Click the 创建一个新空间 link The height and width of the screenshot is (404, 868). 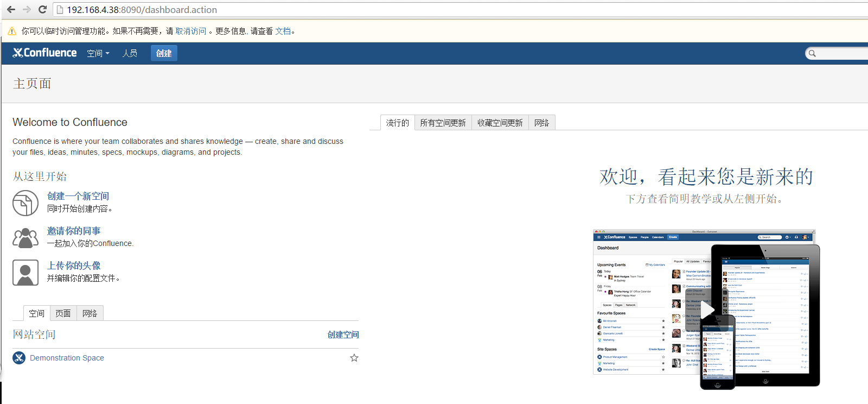pos(78,196)
